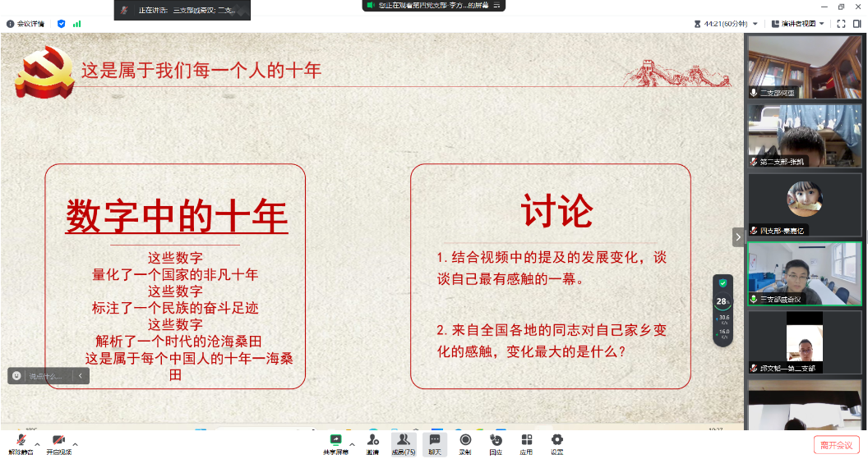868x459 pixels.
Task: Click the chat input box on slide
Action: pos(45,376)
